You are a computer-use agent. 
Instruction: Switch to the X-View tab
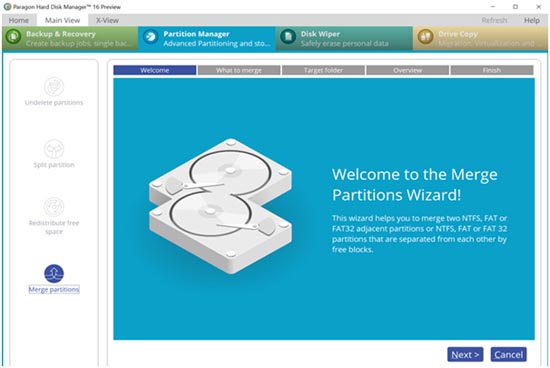(107, 20)
